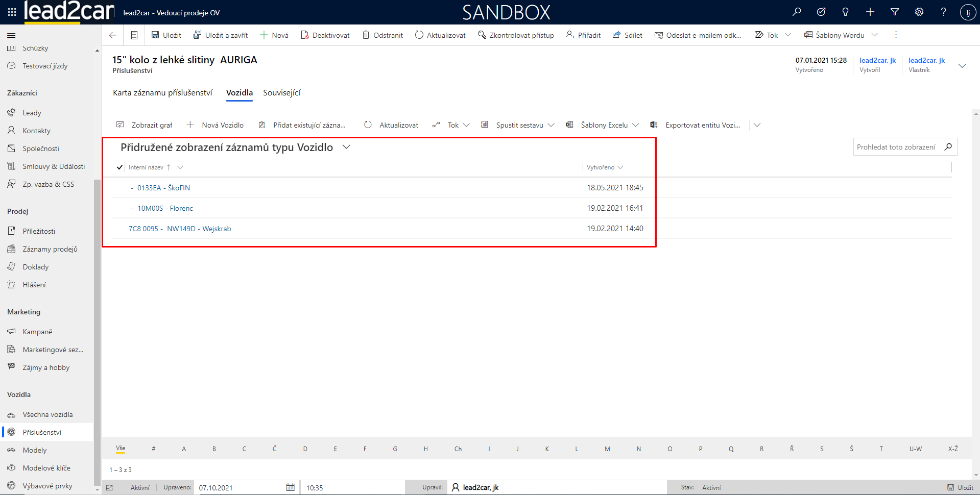Click the Odstranit trash button
The width and height of the screenshot is (980, 495).
[x=383, y=35]
